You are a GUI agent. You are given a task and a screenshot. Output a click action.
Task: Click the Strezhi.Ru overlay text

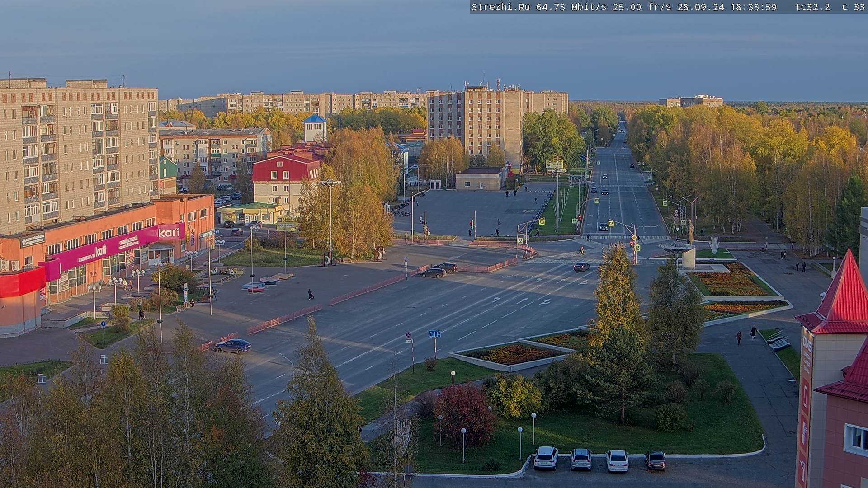501,7
